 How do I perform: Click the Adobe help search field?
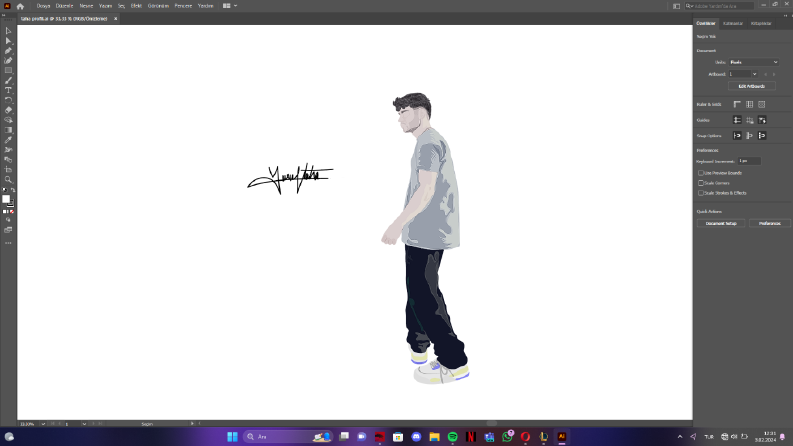coord(719,6)
